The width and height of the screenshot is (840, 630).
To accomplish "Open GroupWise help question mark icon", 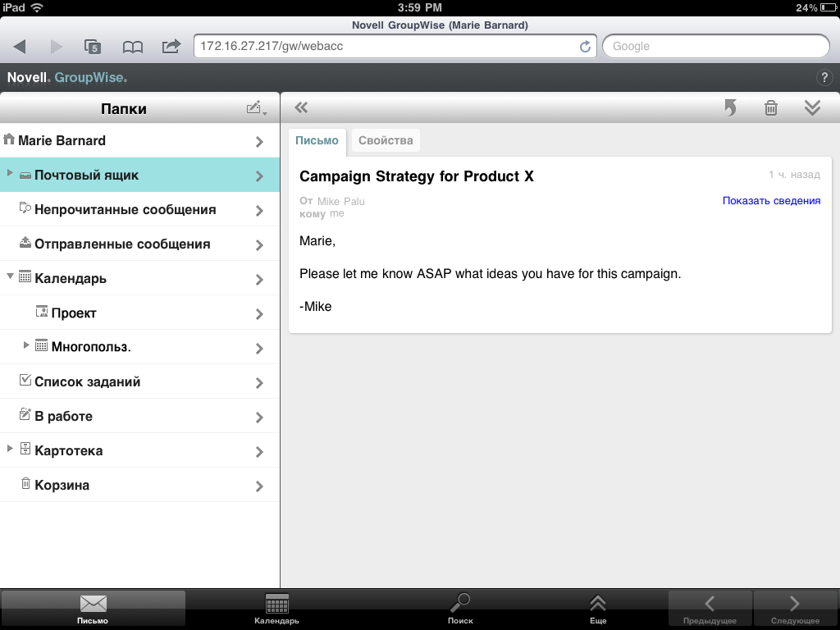I will (x=824, y=78).
